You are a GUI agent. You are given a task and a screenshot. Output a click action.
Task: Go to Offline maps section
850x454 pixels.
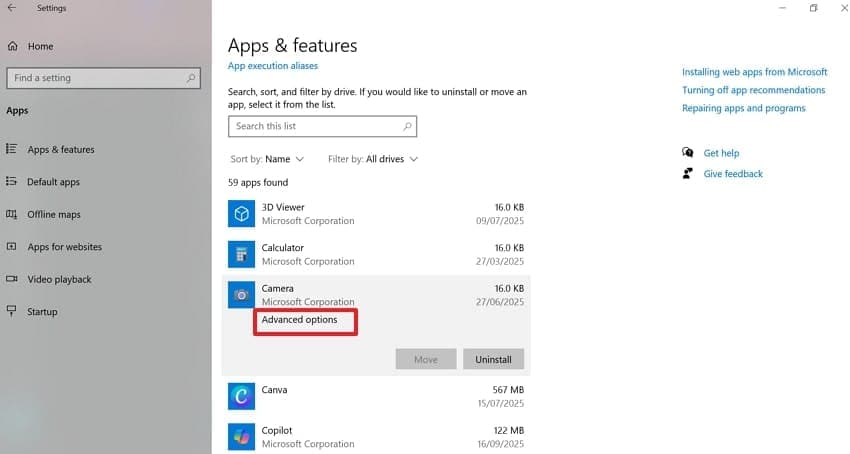click(54, 214)
